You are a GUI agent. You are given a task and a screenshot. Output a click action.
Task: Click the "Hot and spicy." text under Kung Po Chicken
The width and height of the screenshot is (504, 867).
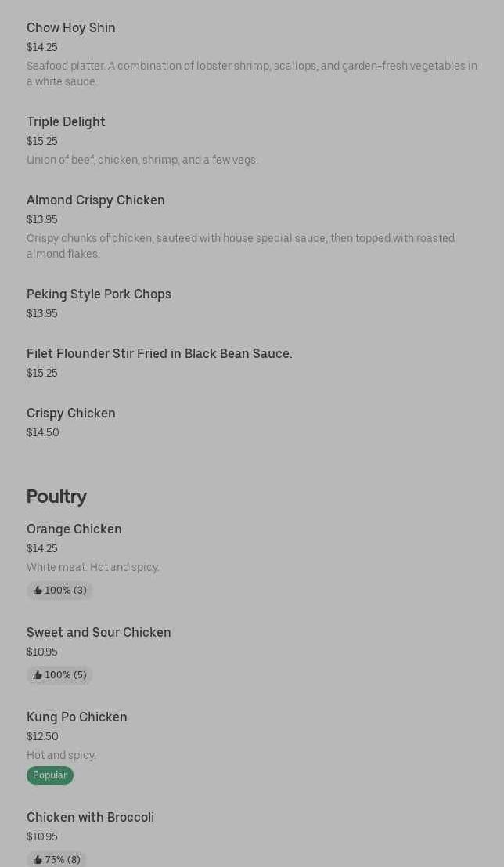pyautogui.click(x=61, y=756)
